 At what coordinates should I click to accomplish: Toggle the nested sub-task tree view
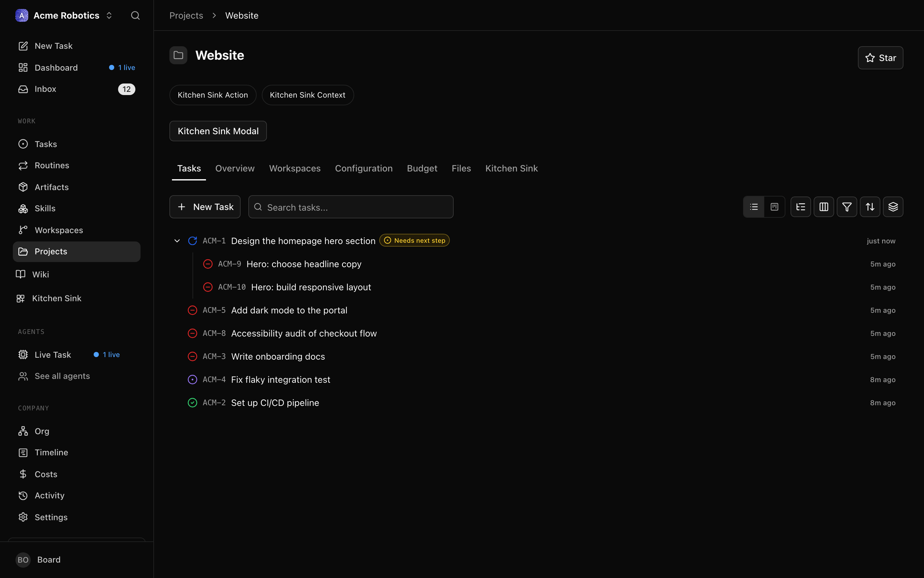[801, 207]
